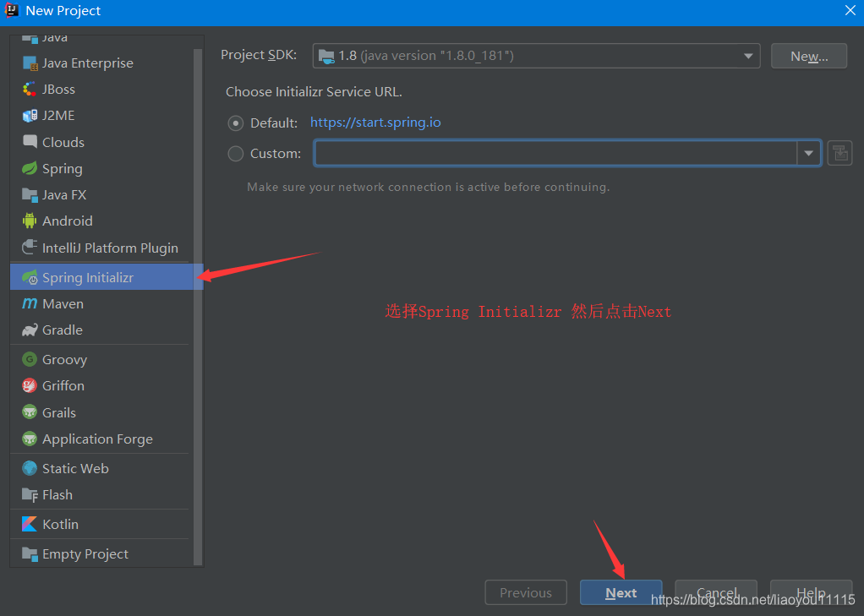Click the Cancel button
This screenshot has width=864, height=616.
(716, 592)
